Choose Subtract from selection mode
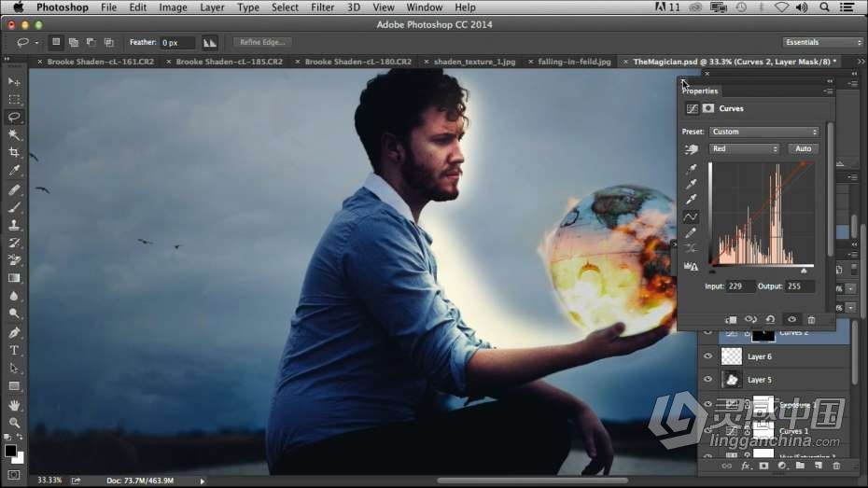The width and height of the screenshot is (868, 488). coord(91,42)
